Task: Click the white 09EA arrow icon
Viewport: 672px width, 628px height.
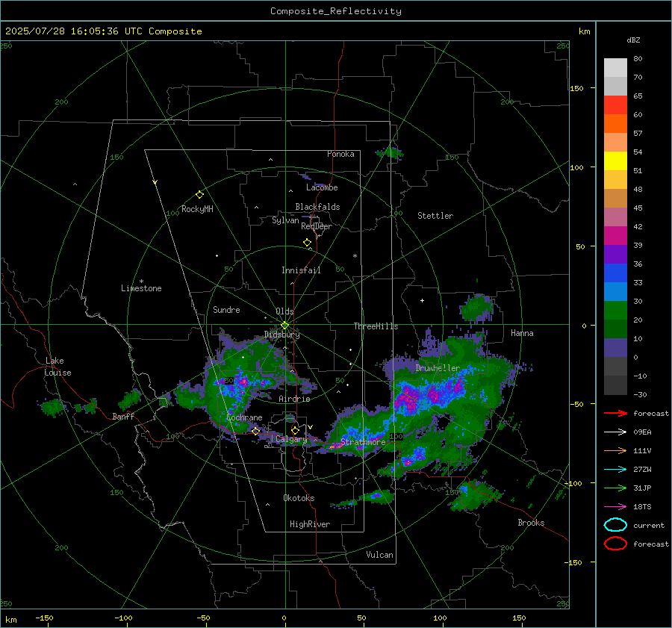Action: pyautogui.click(x=615, y=432)
